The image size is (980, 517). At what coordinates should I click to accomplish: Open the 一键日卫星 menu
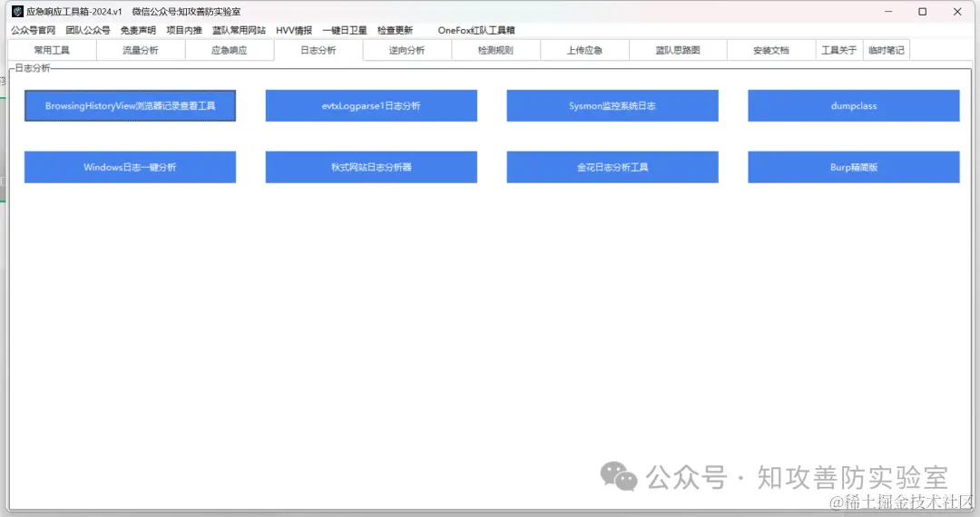coord(345,30)
